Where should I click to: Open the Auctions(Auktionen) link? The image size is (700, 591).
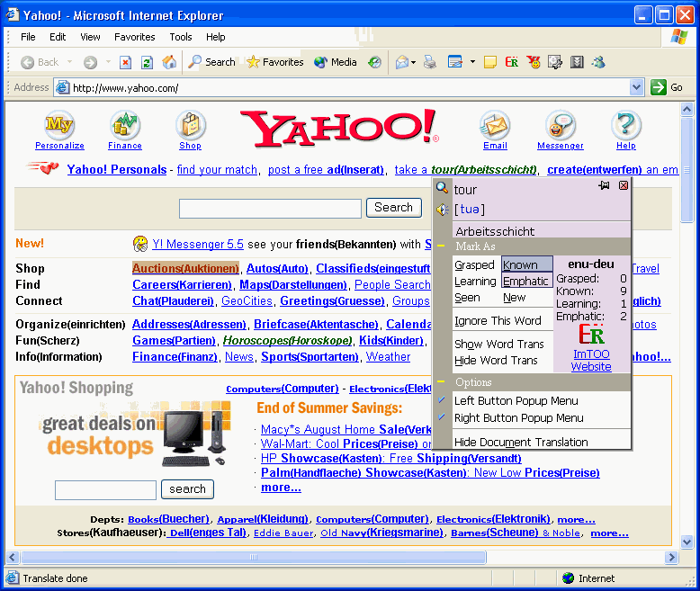coord(185,268)
